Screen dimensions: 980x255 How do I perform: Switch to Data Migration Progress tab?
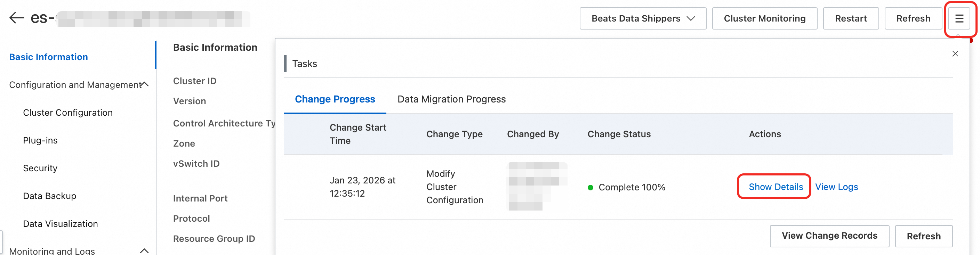451,99
